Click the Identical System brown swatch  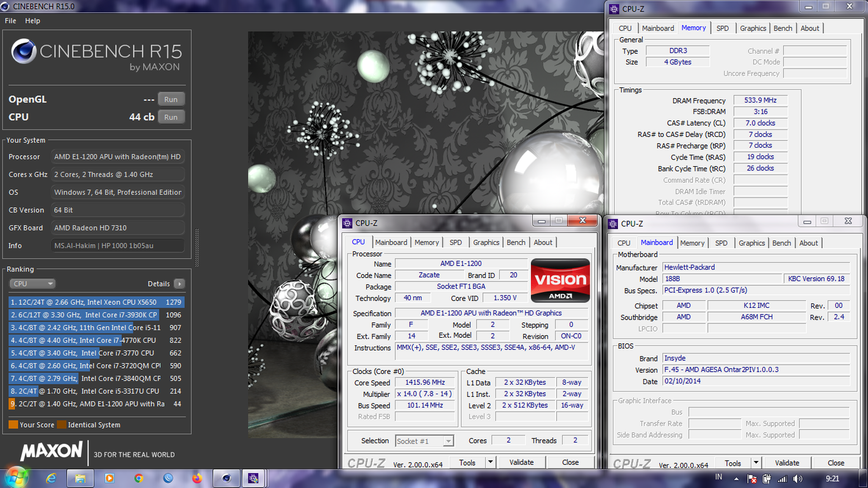tap(61, 425)
